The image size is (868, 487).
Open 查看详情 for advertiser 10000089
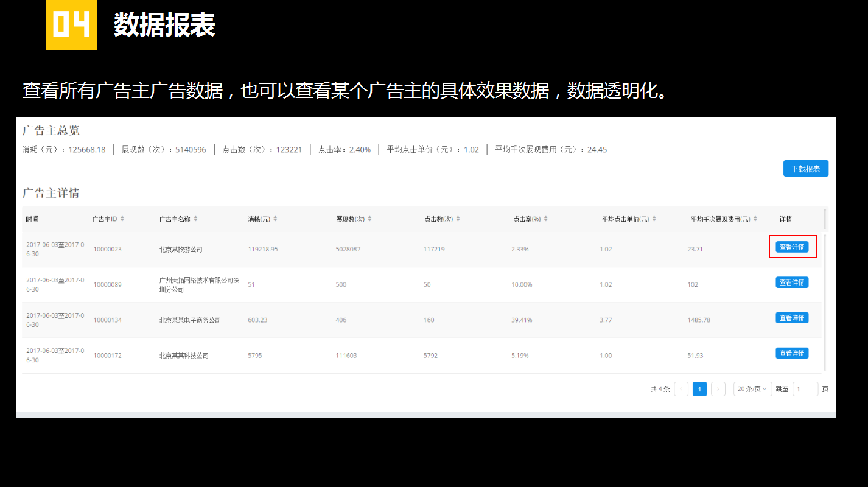coord(792,282)
